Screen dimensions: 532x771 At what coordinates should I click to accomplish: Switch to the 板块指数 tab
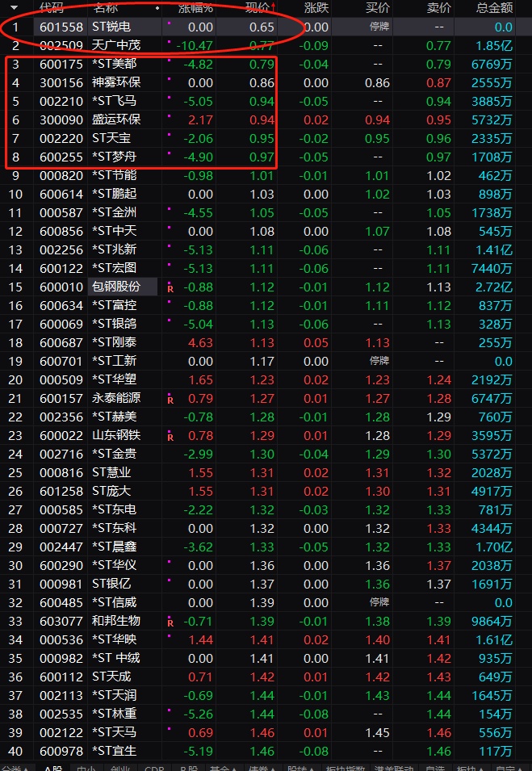coord(346,769)
